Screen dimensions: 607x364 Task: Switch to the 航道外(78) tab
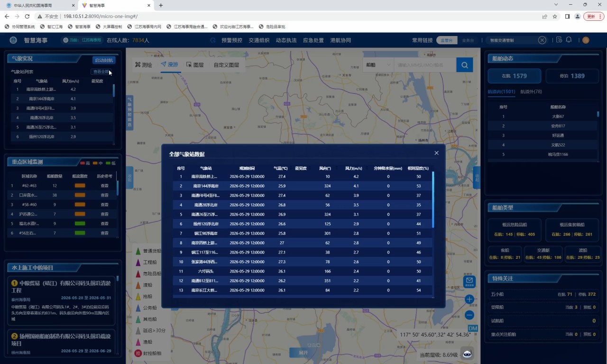[x=531, y=91]
